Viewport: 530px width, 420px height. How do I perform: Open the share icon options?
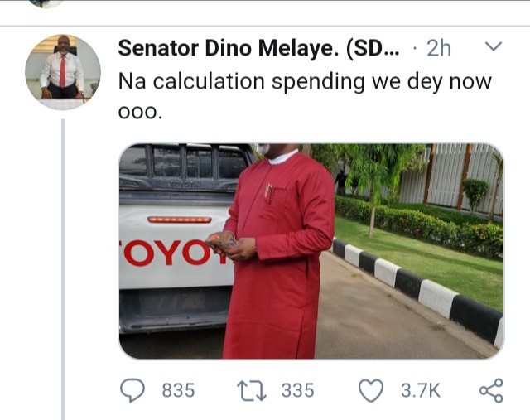[491, 390]
